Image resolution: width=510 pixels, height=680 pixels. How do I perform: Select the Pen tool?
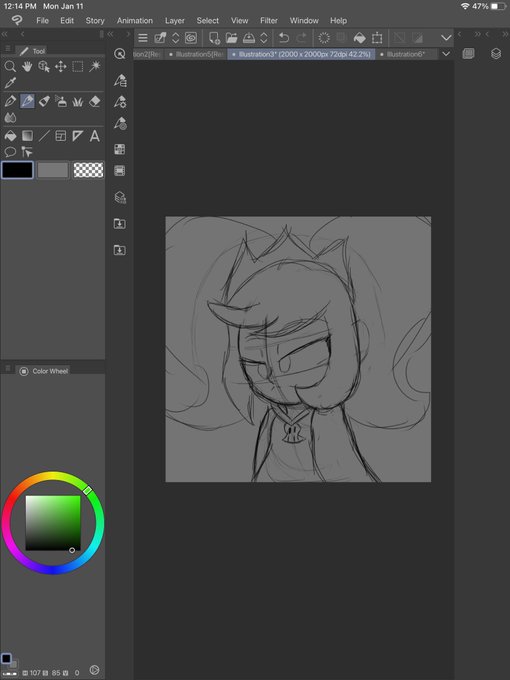[x=10, y=101]
